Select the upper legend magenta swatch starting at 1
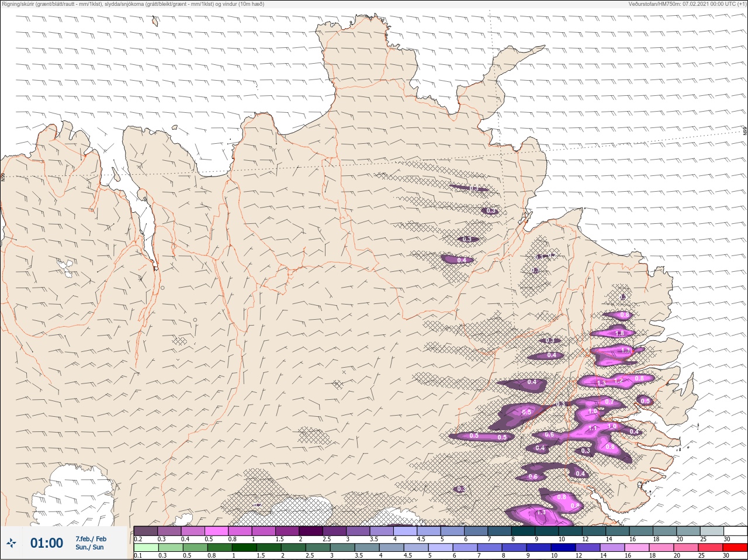Screen dimensions: 748x560 point(264,531)
